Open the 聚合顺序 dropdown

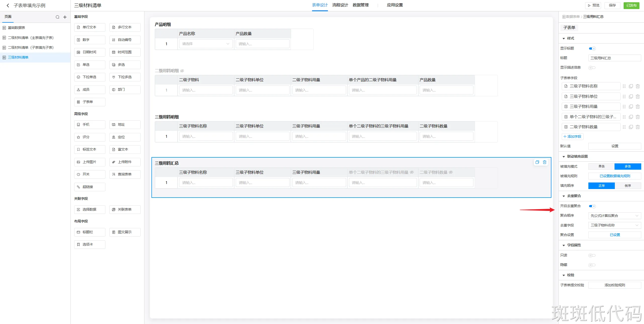(614, 216)
